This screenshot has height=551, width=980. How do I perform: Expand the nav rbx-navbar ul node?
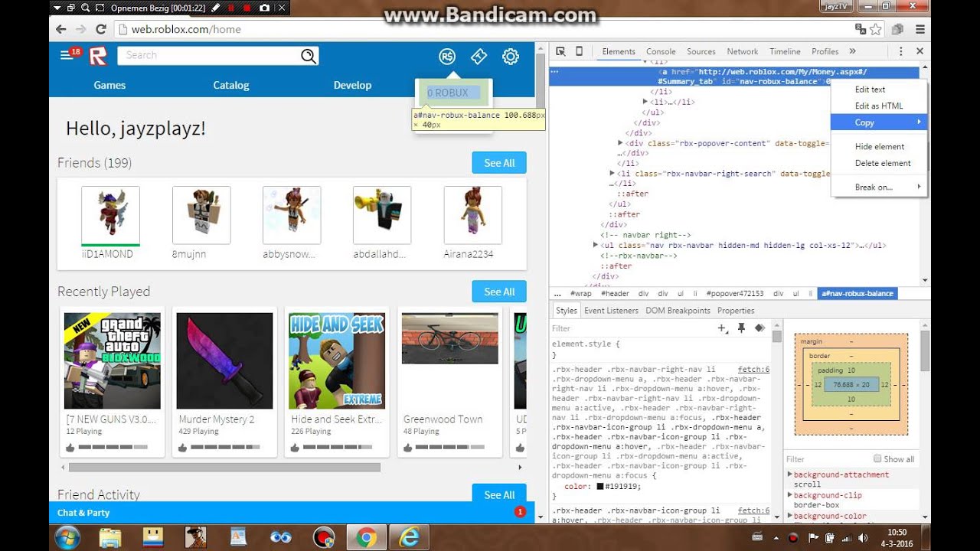pos(596,245)
